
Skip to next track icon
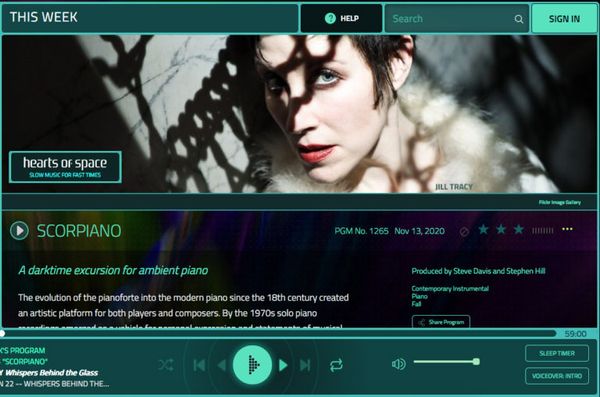tap(305, 365)
